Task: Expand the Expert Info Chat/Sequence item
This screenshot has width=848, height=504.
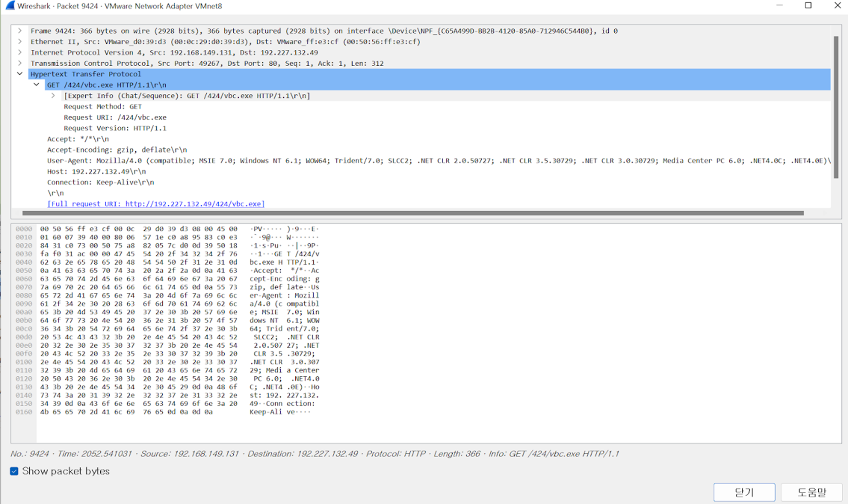Action: 53,96
